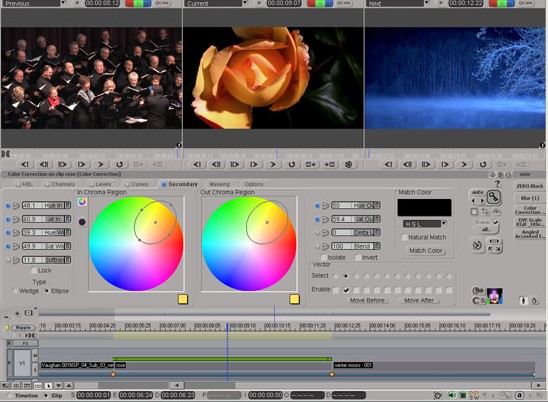The height and width of the screenshot is (402, 548).
Task: Click the add keyframe button under Current monitor
Action: point(310,164)
